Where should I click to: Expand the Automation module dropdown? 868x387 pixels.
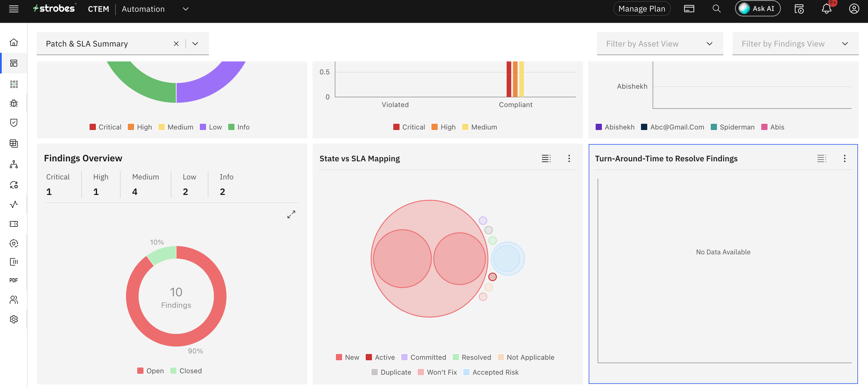[x=186, y=9]
